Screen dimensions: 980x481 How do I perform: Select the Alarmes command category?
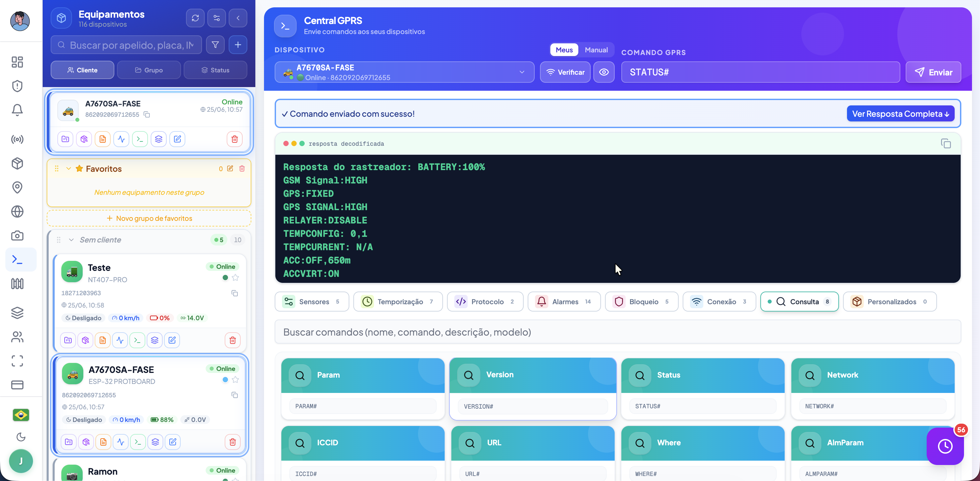coord(564,302)
